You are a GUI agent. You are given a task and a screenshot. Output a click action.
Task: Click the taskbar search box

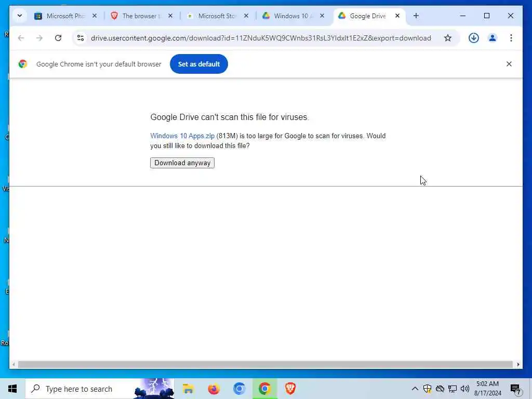pyautogui.click(x=100, y=389)
